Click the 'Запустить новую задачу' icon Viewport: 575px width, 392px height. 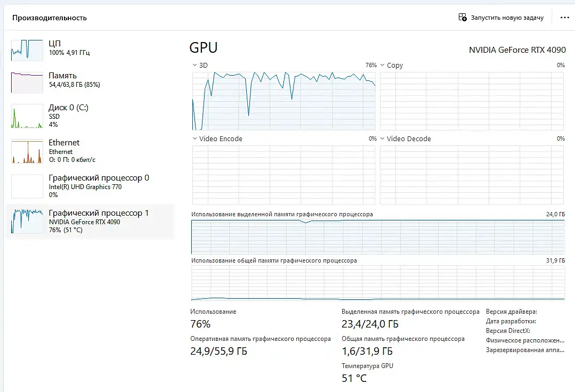pyautogui.click(x=463, y=18)
